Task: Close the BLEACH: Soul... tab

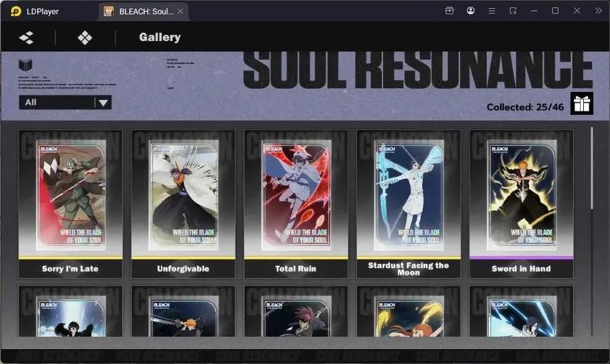Action: [x=180, y=11]
